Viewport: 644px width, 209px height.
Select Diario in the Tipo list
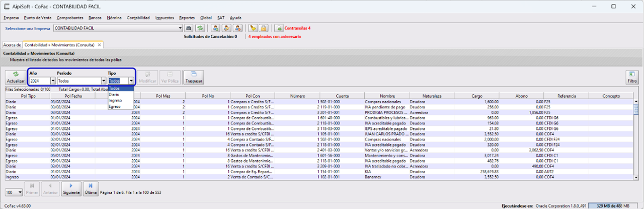point(121,94)
